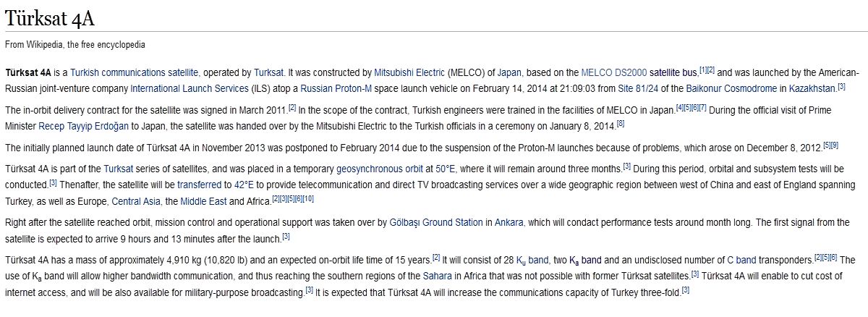Follow the Central Asia link

click(x=136, y=201)
